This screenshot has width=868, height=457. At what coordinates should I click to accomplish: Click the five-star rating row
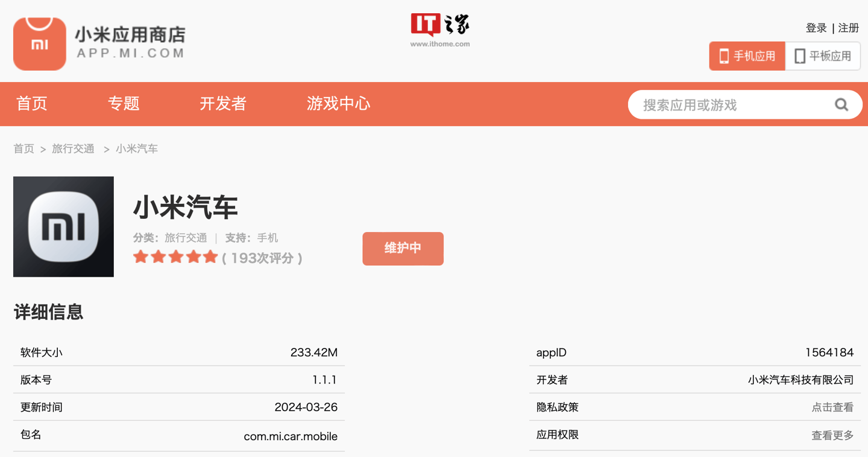(175, 257)
